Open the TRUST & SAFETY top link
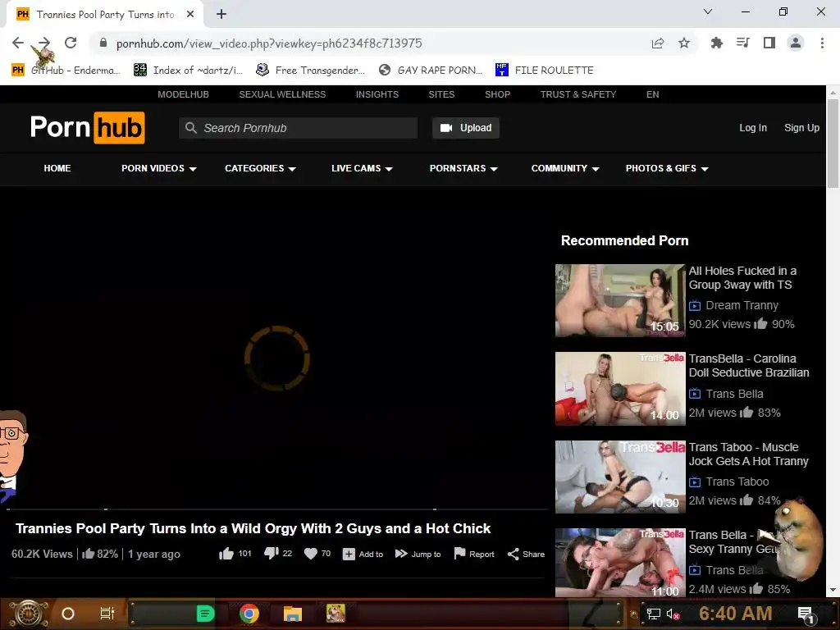 [578, 94]
